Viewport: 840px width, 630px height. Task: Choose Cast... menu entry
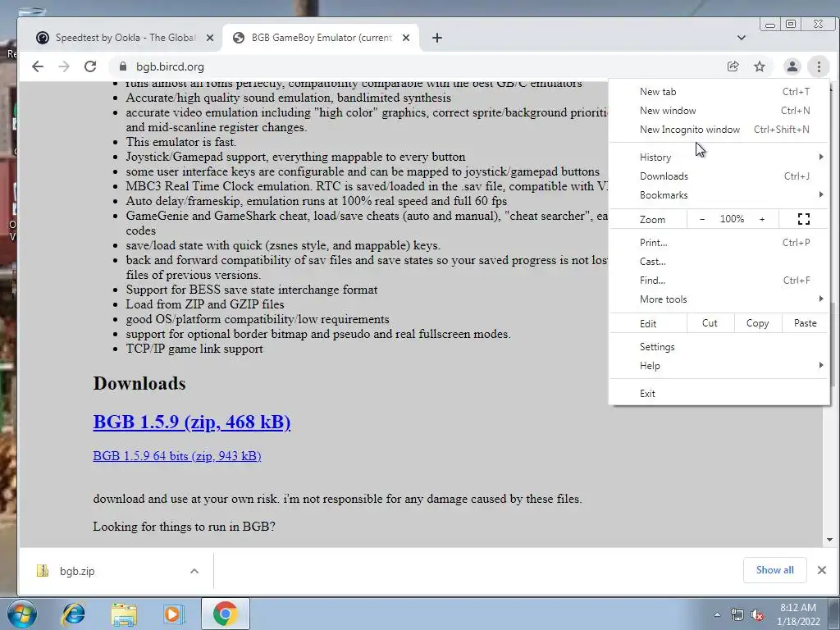pyautogui.click(x=719, y=262)
